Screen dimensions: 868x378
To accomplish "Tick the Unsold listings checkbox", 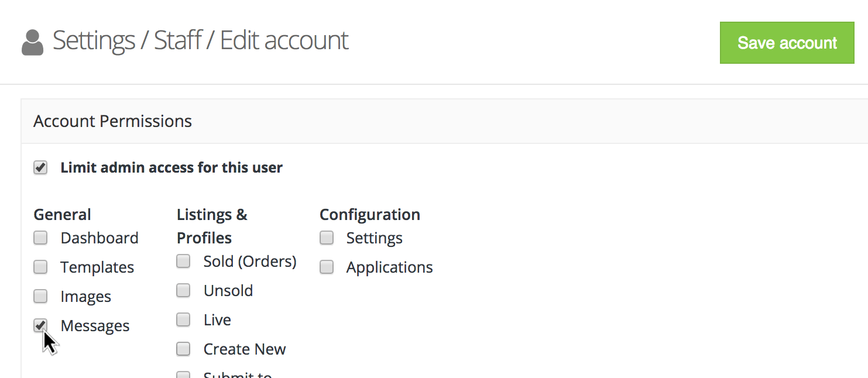I will pyautogui.click(x=183, y=291).
